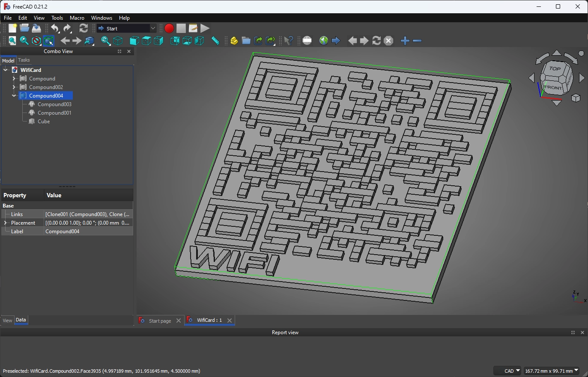The height and width of the screenshot is (377, 588).
Task: Open CAD navigation style dropdown
Action: tap(507, 371)
